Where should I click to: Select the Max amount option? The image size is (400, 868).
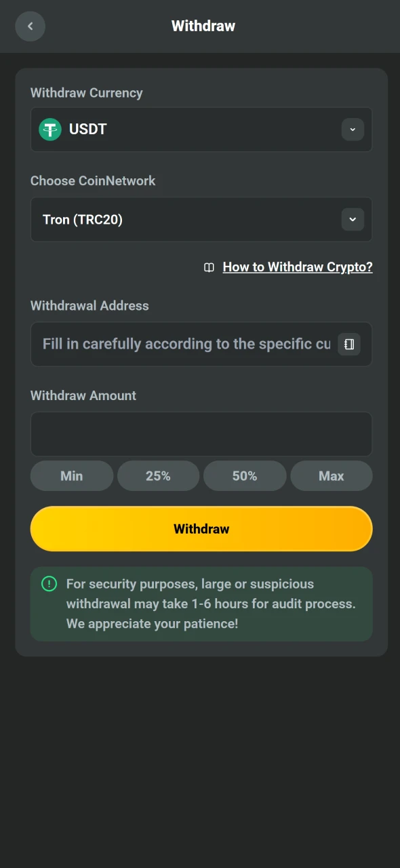(x=331, y=475)
